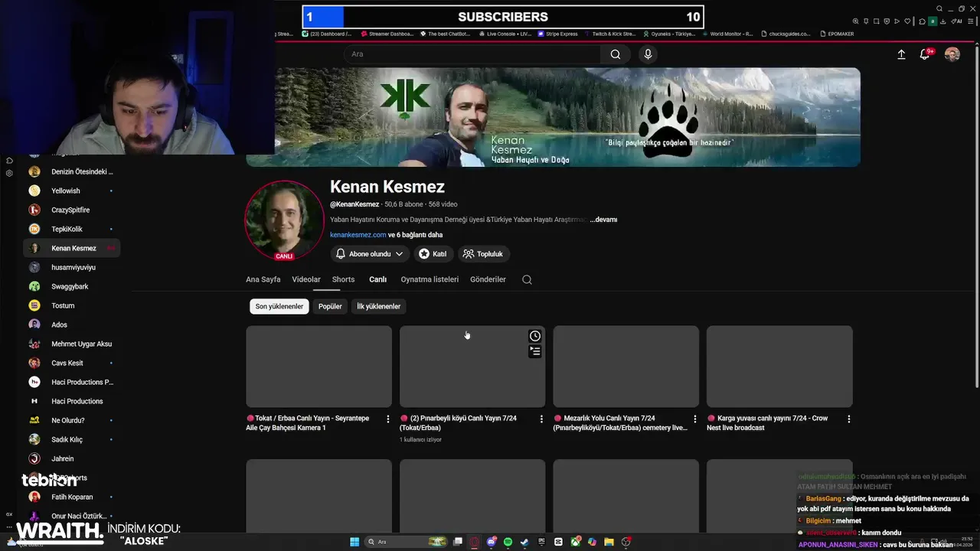The height and width of the screenshot is (551, 980).
Task: Click the add to queue icon on thumbnail
Action: 535,351
